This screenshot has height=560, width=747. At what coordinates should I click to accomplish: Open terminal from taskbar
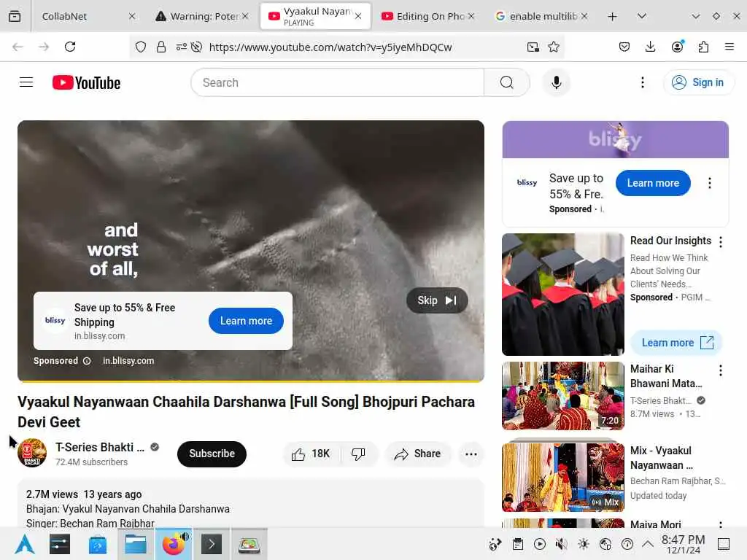211,544
